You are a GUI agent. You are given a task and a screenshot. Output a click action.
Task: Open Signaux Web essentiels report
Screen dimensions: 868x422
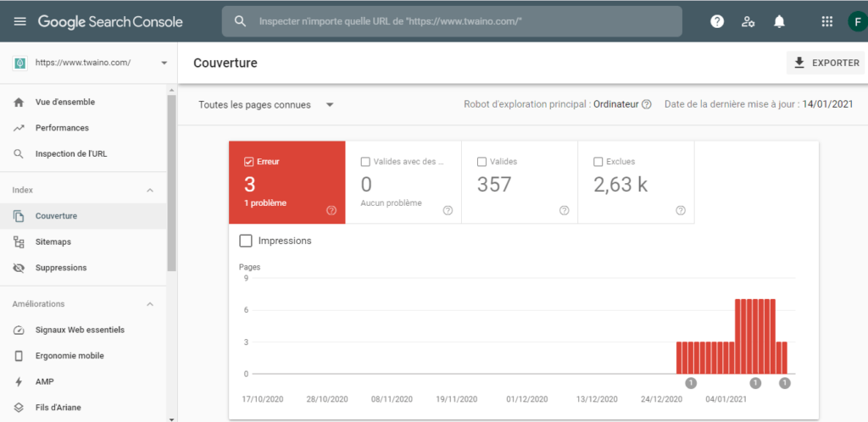80,330
